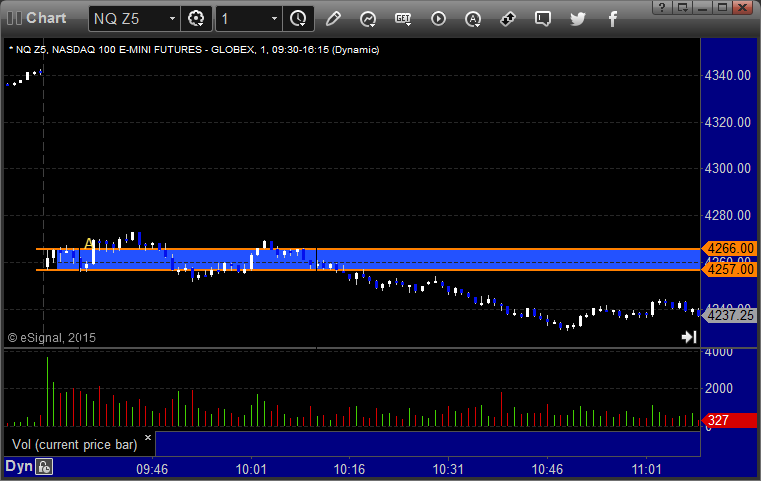Open the alerts 'A' circle icon
Screen dimensions: 761x481
(473, 18)
